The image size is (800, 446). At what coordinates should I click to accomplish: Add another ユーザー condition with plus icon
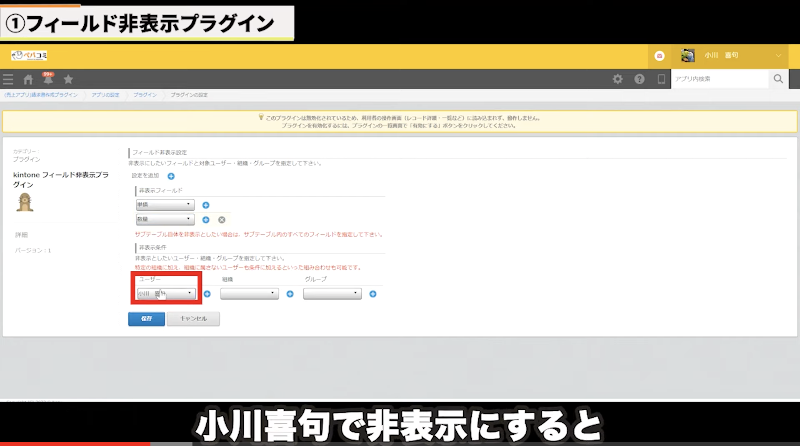[x=207, y=294]
